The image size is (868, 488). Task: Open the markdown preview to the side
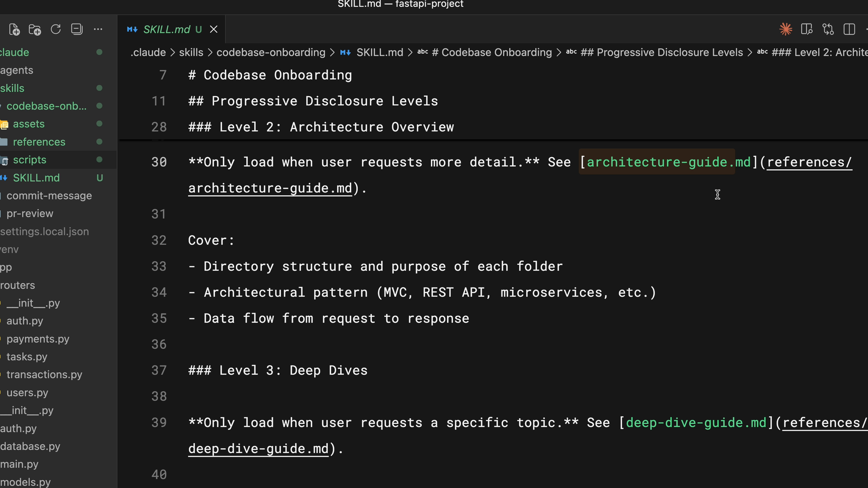pyautogui.click(x=807, y=30)
